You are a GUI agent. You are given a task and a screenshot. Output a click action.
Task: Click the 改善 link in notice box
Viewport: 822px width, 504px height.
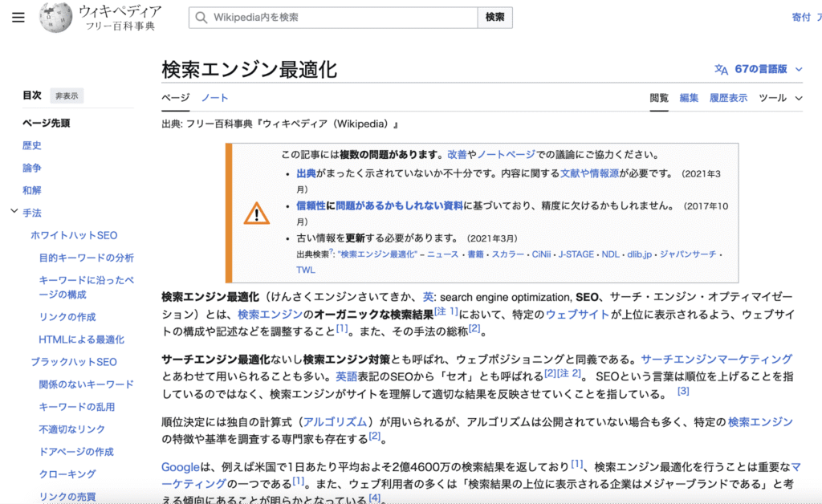click(457, 155)
